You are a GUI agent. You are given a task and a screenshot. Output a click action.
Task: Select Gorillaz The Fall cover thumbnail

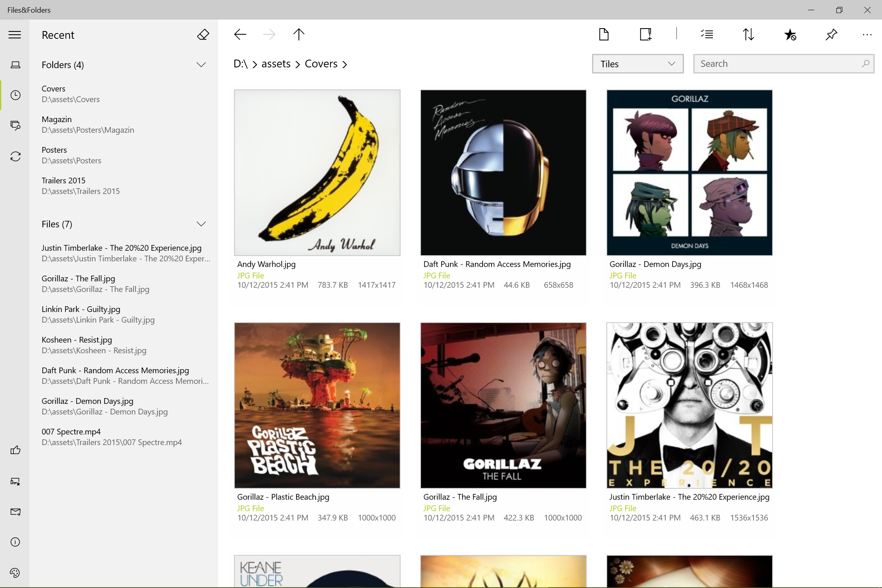tap(503, 405)
